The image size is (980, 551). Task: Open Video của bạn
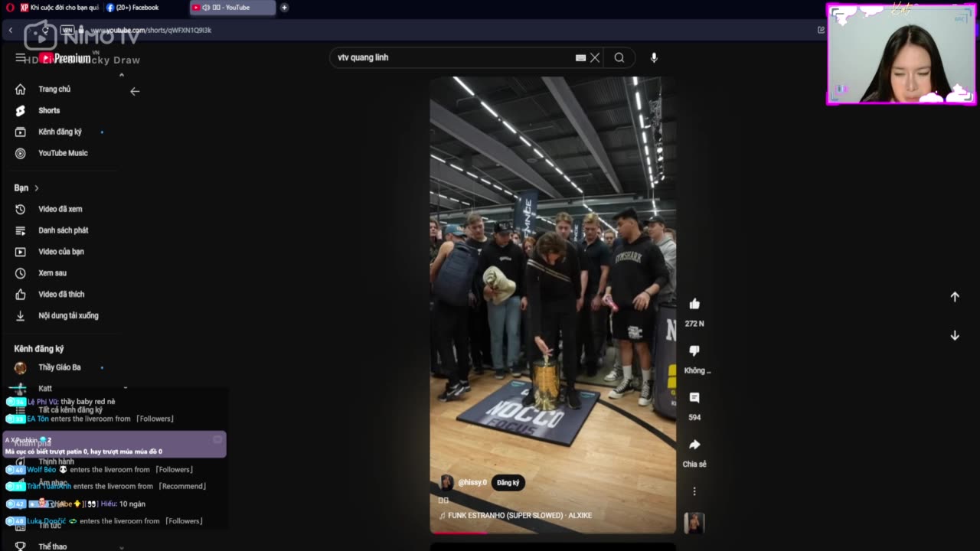click(61, 252)
